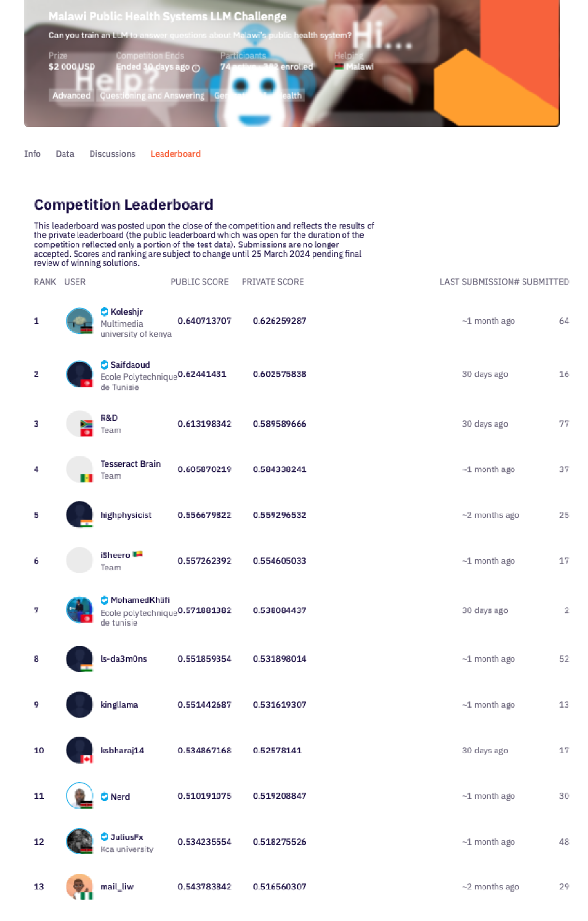Select the Leaderboard tab

175,154
